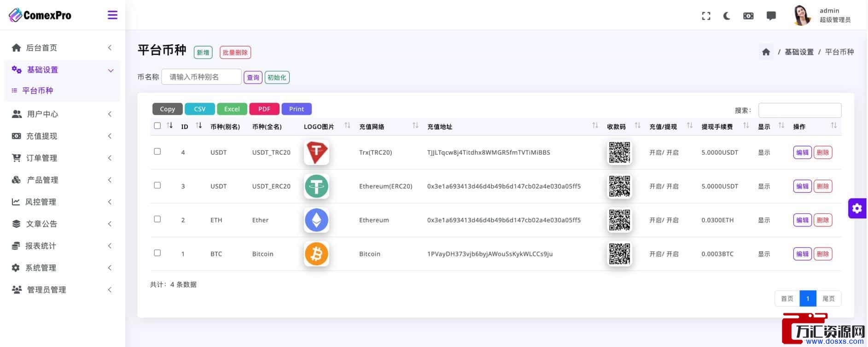Click the 查询 search button
Image resolution: width=868 pixels, height=347 pixels.
pyautogui.click(x=253, y=77)
